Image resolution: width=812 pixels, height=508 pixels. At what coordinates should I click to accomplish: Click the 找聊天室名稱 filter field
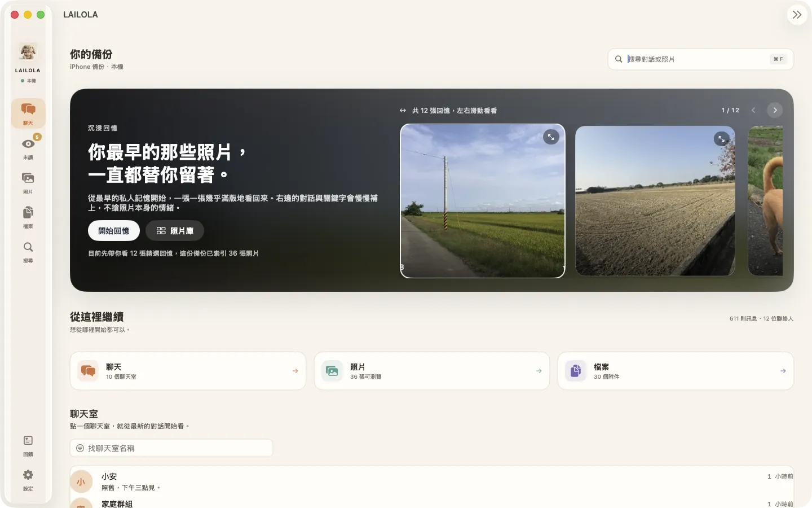(x=171, y=448)
